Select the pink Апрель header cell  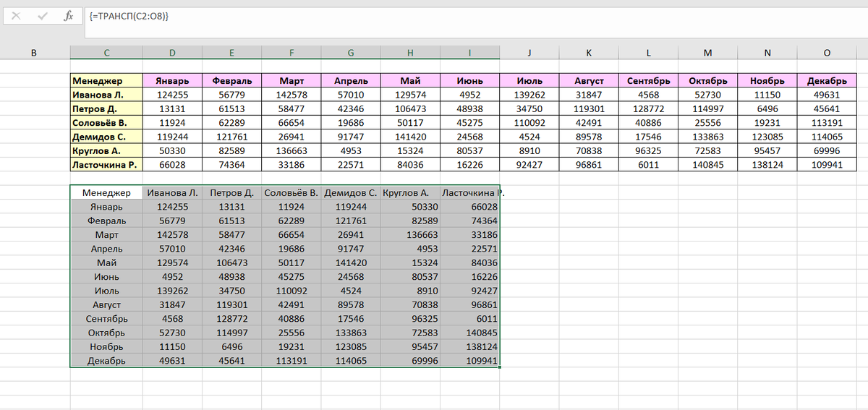(351, 81)
